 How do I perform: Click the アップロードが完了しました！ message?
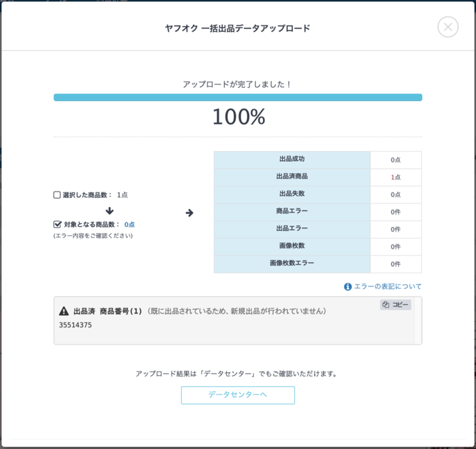click(x=237, y=84)
